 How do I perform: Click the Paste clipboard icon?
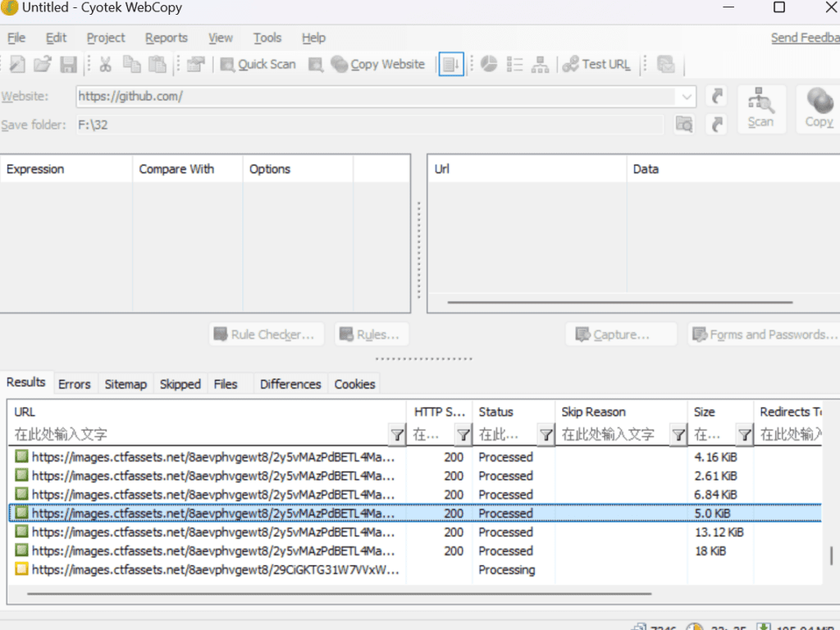[157, 64]
